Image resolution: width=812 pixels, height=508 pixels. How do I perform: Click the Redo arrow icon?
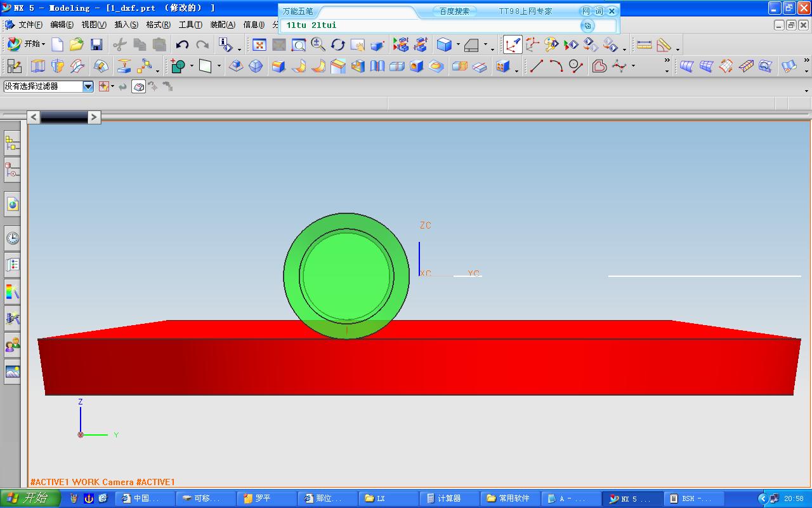coord(202,44)
